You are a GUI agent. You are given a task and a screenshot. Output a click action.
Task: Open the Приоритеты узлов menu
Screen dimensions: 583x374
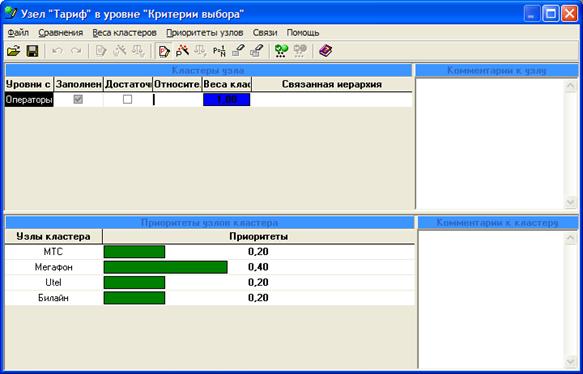pyautogui.click(x=204, y=33)
